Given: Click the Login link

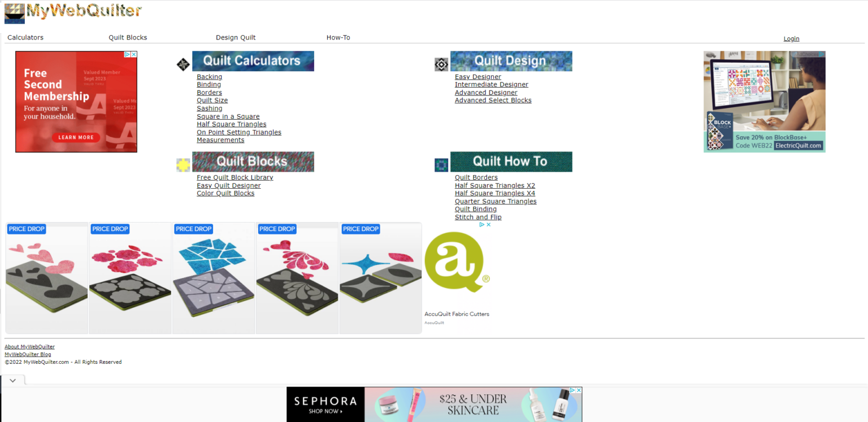Looking at the screenshot, I should (x=791, y=38).
